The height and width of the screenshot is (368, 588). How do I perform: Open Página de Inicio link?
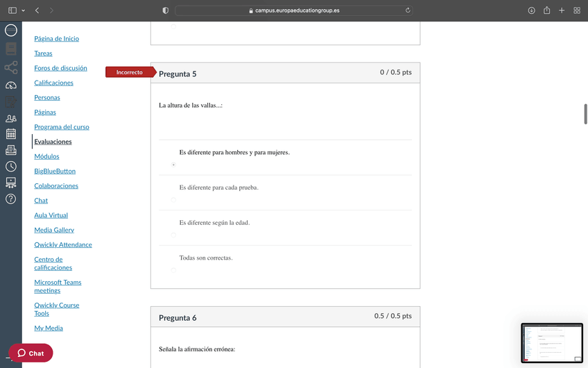(57, 39)
